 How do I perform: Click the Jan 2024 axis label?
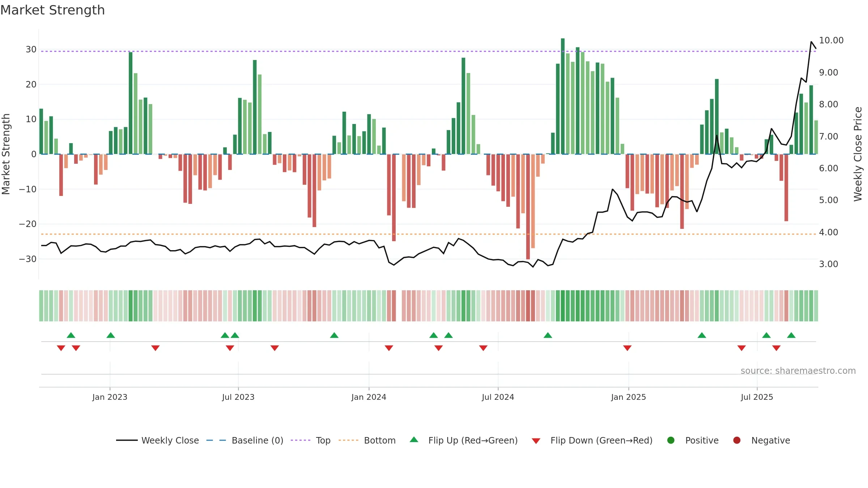pyautogui.click(x=369, y=397)
